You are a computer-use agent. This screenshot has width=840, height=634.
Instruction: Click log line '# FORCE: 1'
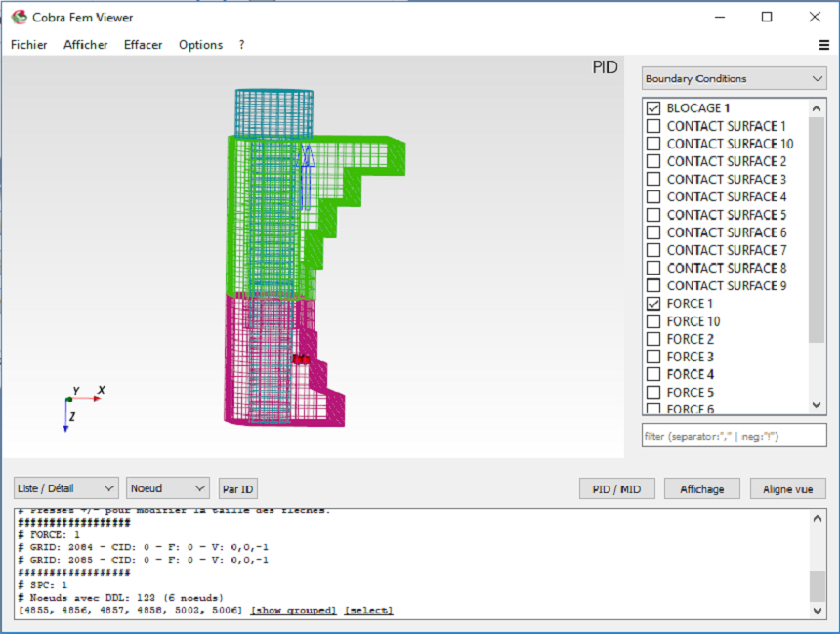(x=49, y=535)
